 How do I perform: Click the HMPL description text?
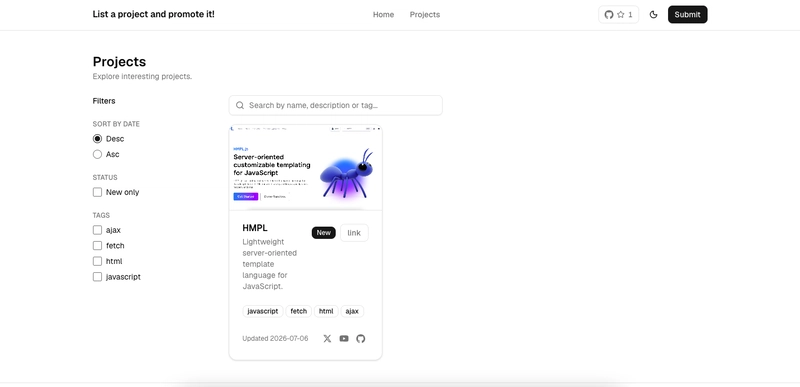[x=269, y=264]
